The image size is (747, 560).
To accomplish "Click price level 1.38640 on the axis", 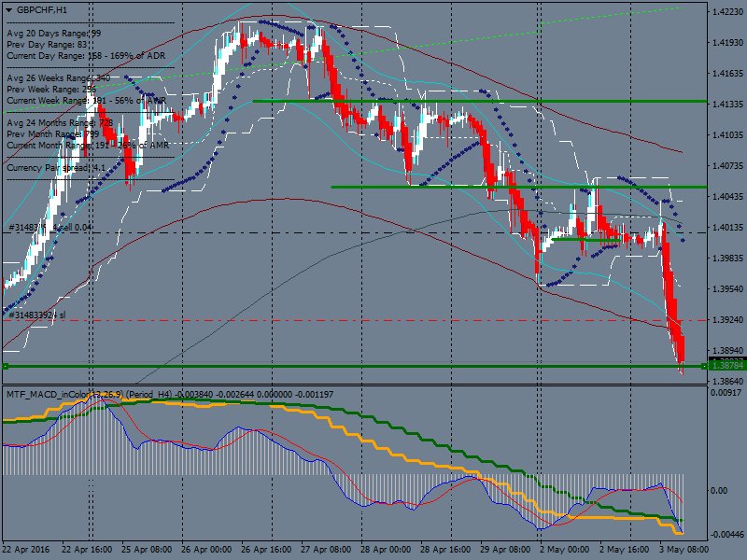I will point(727,381).
